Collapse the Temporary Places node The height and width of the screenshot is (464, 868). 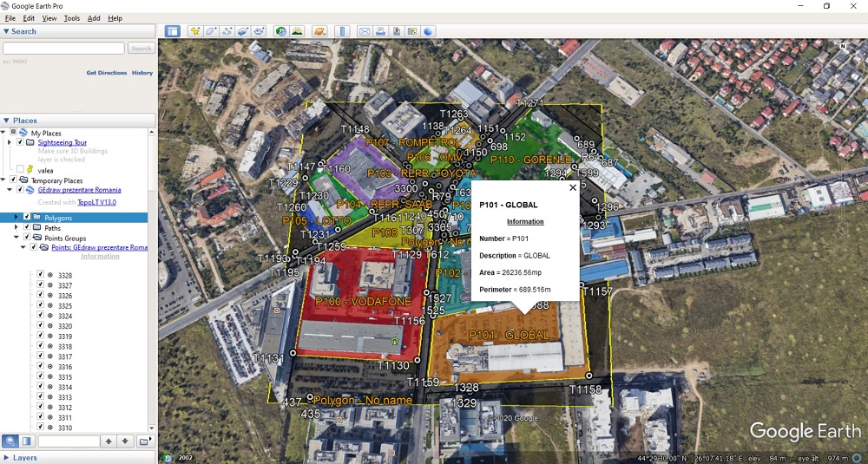click(3, 180)
